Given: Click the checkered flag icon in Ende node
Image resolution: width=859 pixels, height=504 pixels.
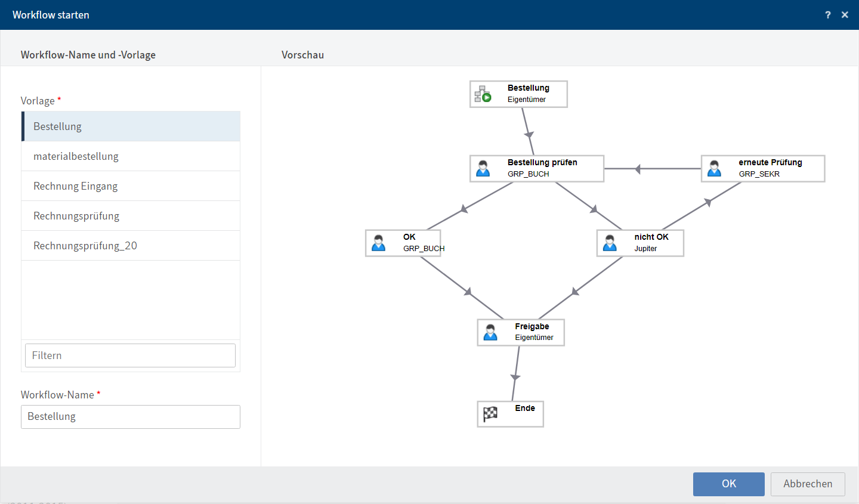Looking at the screenshot, I should 490,414.
